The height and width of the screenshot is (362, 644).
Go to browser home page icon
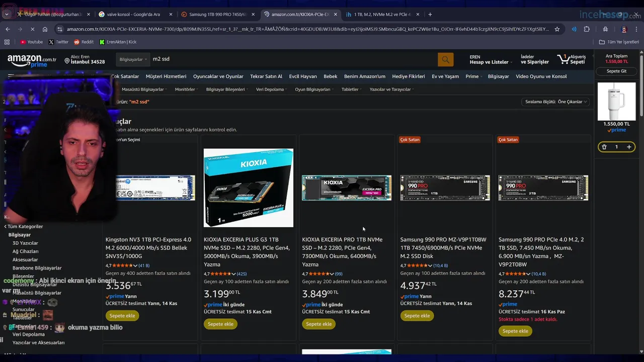(x=45, y=29)
